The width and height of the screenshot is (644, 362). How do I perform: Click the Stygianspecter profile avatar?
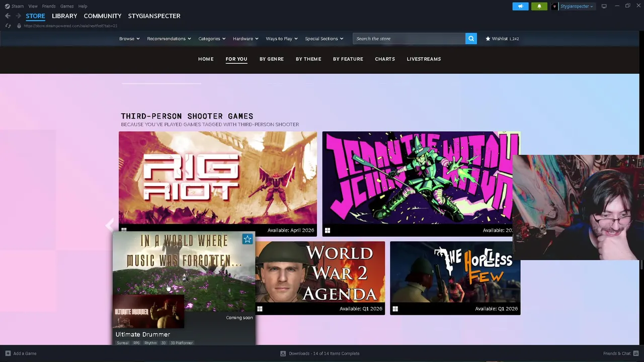click(554, 6)
